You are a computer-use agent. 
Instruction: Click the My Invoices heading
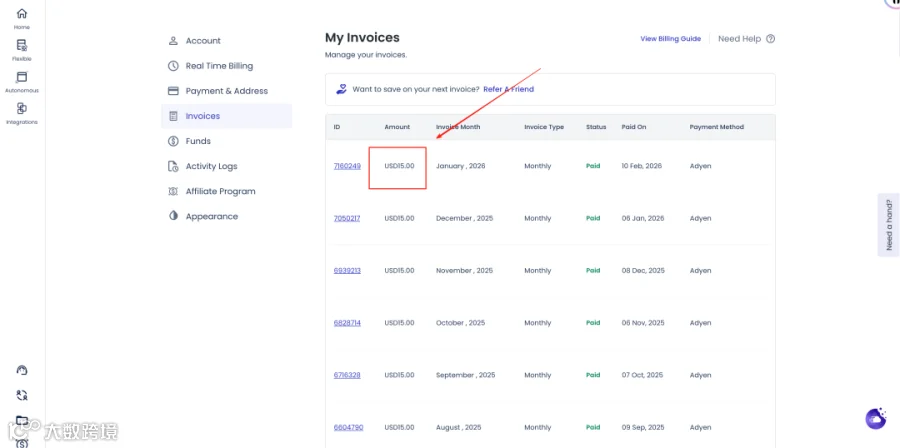362,38
